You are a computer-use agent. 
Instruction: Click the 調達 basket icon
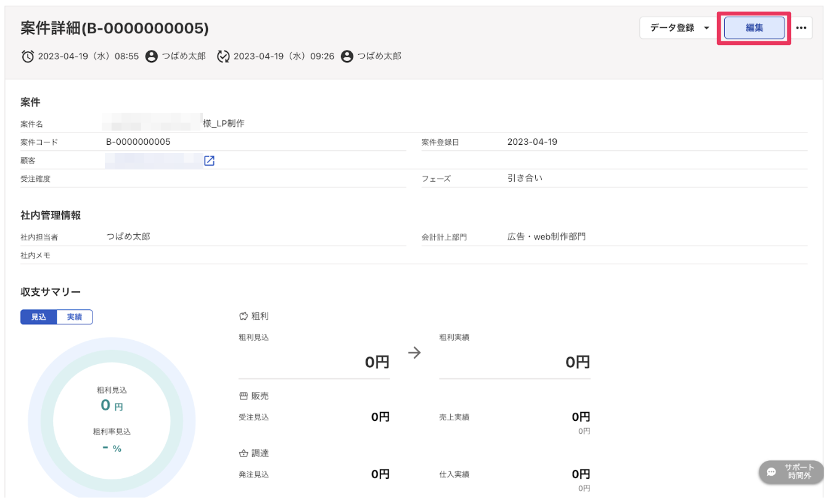pyautogui.click(x=244, y=453)
